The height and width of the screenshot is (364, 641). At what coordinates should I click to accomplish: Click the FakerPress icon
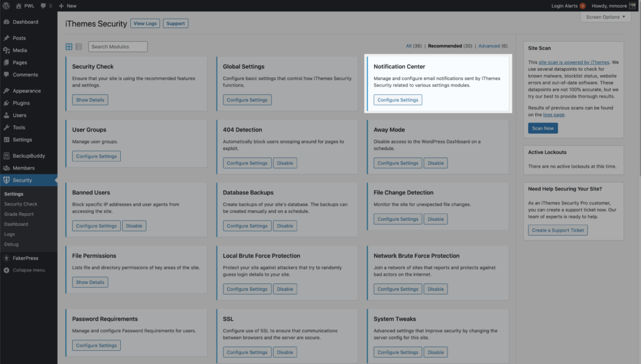click(6, 258)
